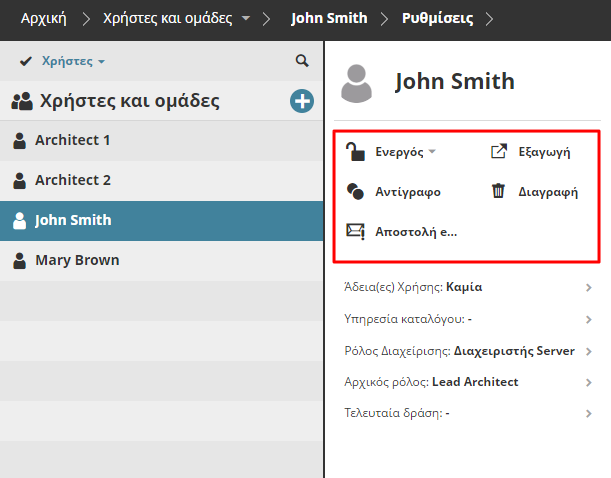Click John Smith's large avatar icon
The height and width of the screenshot is (478, 611).
pos(357,83)
